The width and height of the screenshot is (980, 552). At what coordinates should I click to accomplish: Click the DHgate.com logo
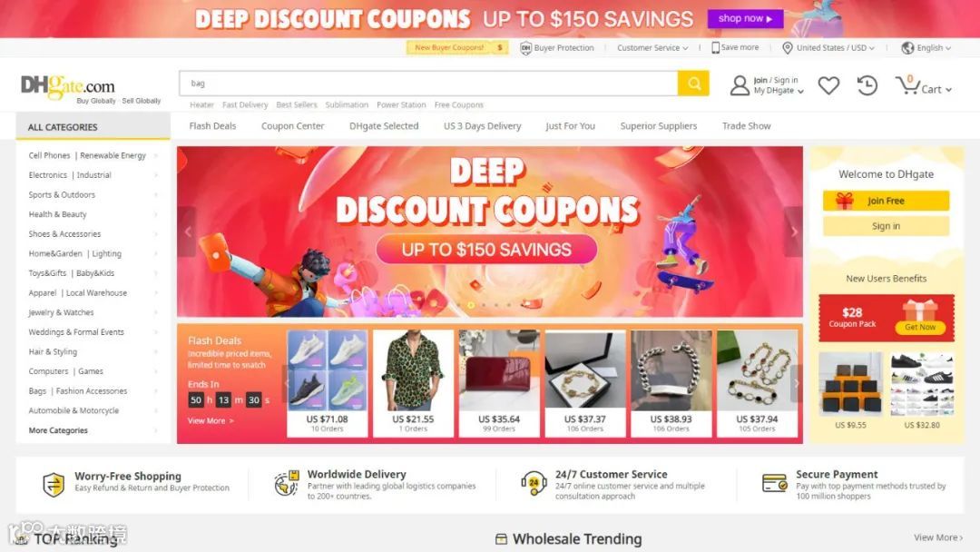click(68, 86)
